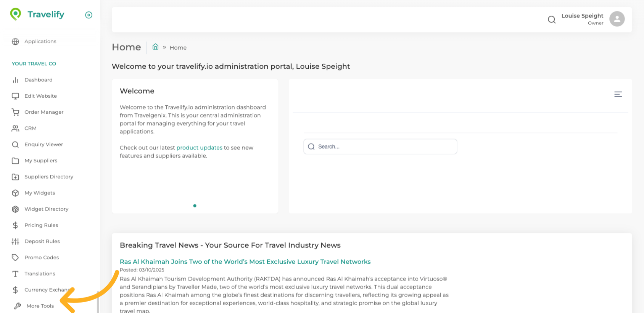Viewport: 644px width, 313px height.
Task: Open the panel hamburger menu icon
Action: tap(618, 94)
